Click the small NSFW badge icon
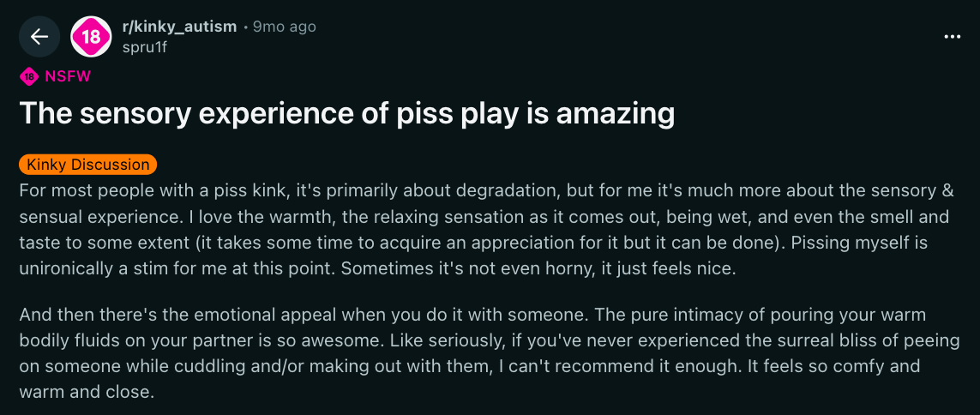The width and height of the screenshot is (980, 415). click(29, 76)
